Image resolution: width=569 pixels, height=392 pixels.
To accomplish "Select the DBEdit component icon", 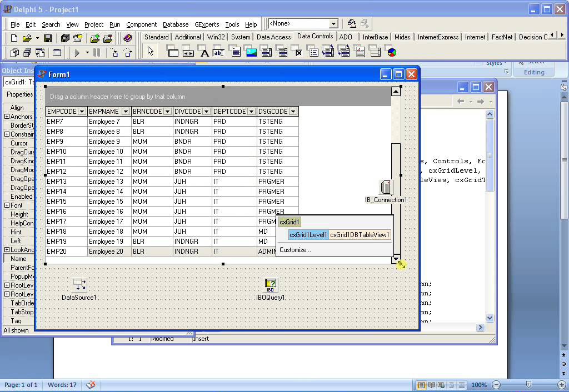I will [219, 52].
